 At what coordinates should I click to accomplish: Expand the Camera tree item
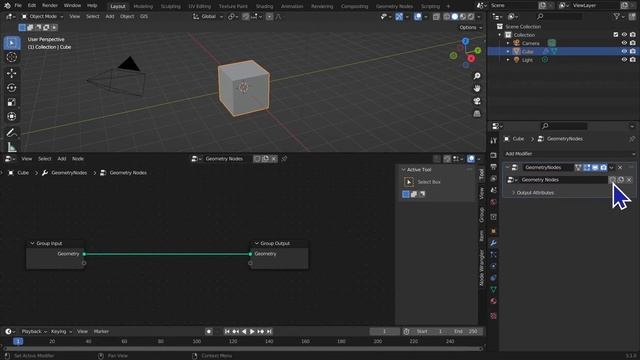tap(508, 43)
